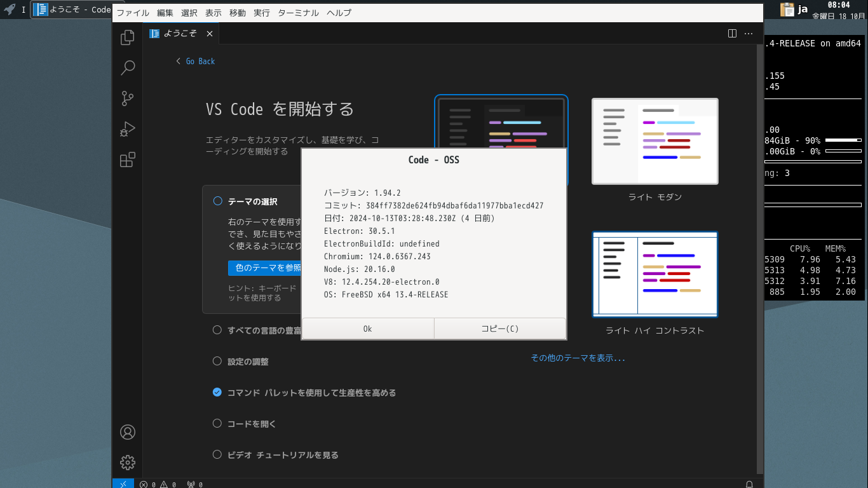Open the Accounts icon in activity bar

[128, 432]
